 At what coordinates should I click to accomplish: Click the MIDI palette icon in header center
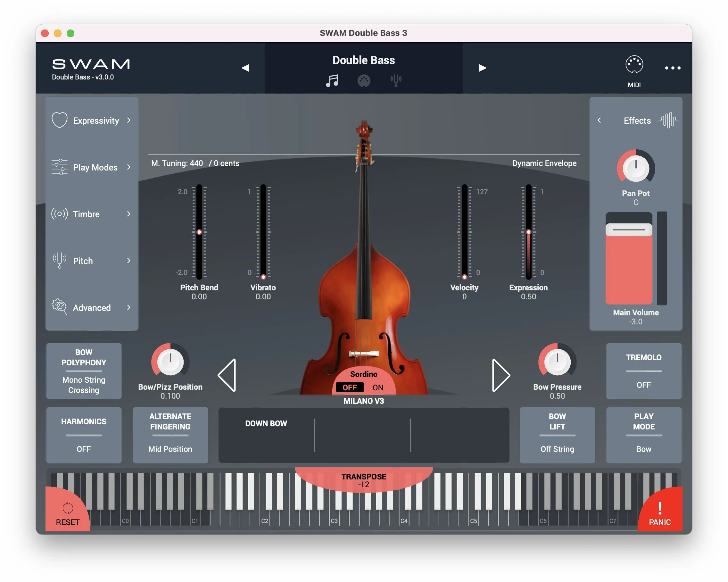tap(364, 81)
